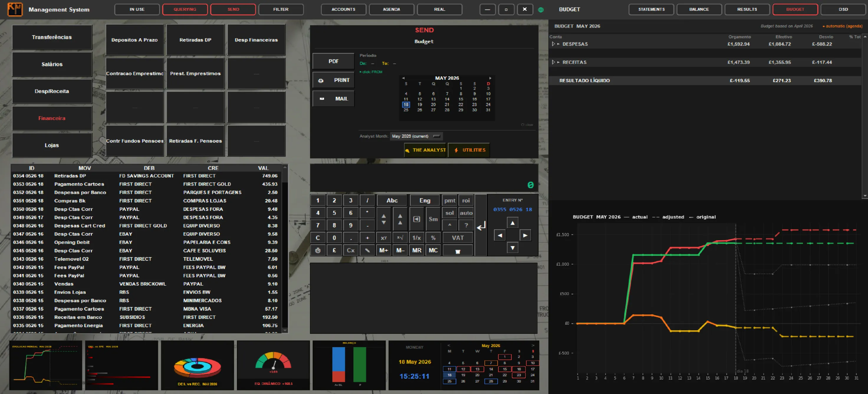The width and height of the screenshot is (868, 394).
Task: Expand the RECEITAS budget row
Action: pyautogui.click(x=553, y=62)
